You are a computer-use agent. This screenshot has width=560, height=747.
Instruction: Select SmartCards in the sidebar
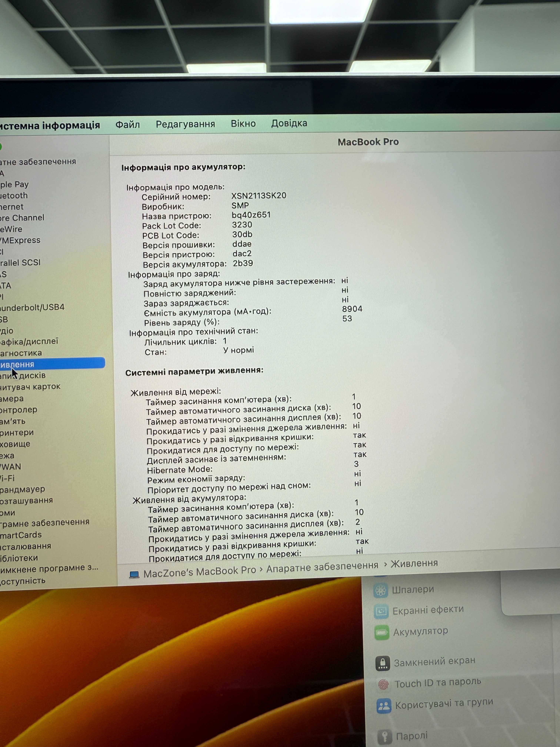coord(21,535)
